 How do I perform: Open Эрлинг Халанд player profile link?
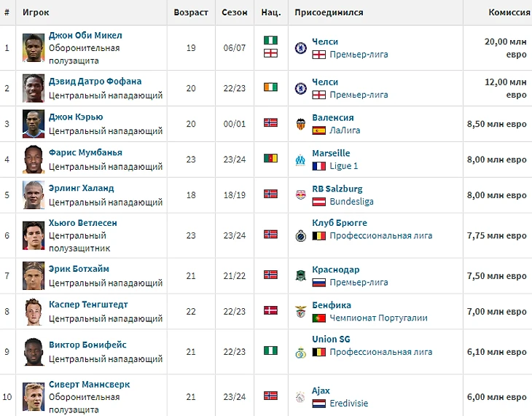pyautogui.click(x=81, y=188)
